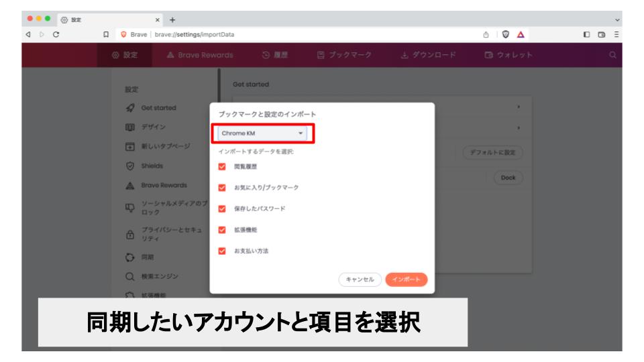Open the Brave Shields icon
The image size is (644, 362).
pos(506,34)
